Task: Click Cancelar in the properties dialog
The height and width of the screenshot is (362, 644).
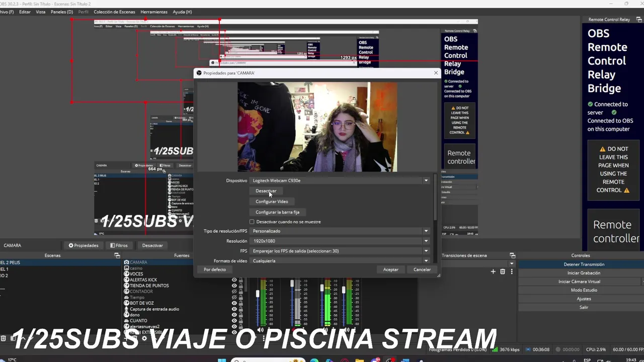Action: (422, 269)
